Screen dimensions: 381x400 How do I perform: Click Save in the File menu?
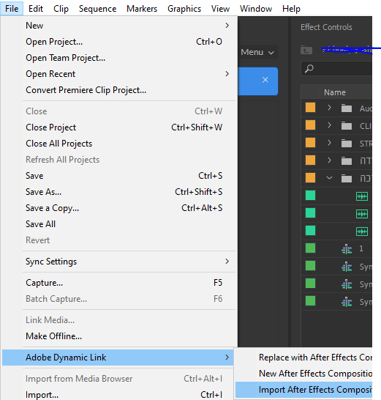(x=119, y=176)
